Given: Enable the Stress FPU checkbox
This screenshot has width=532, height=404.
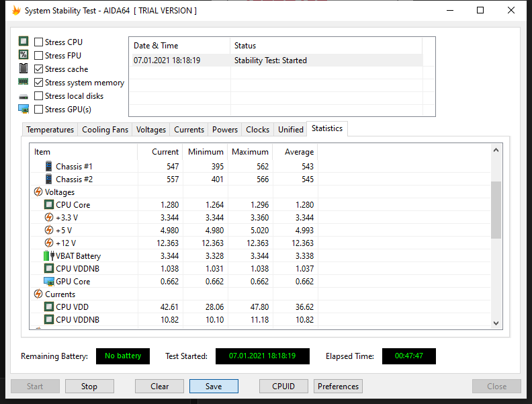Looking at the screenshot, I should [x=39, y=55].
